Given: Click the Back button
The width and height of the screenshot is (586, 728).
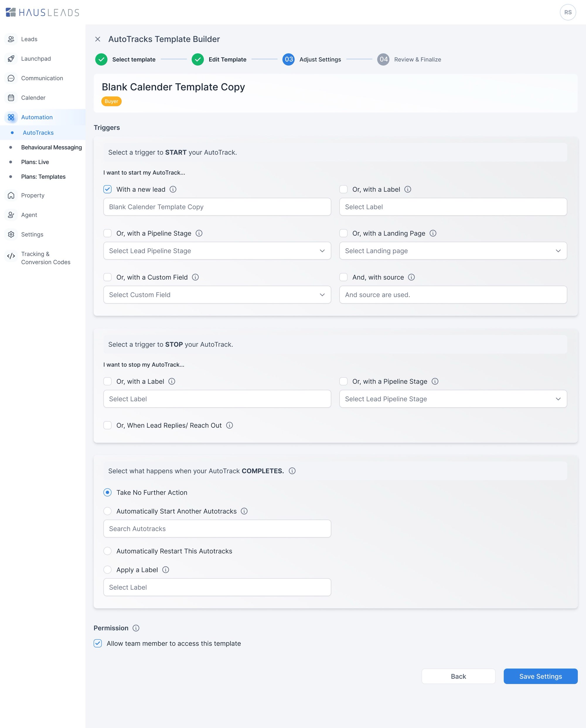Looking at the screenshot, I should [458, 677].
